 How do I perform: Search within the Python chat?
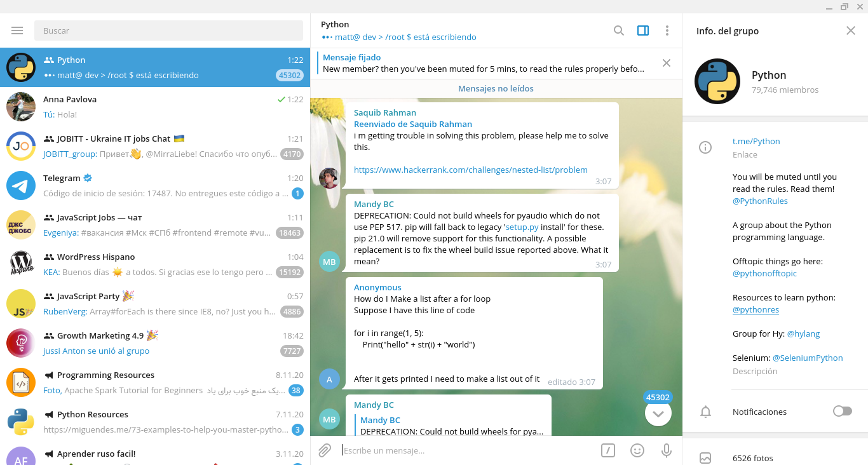pos(618,30)
